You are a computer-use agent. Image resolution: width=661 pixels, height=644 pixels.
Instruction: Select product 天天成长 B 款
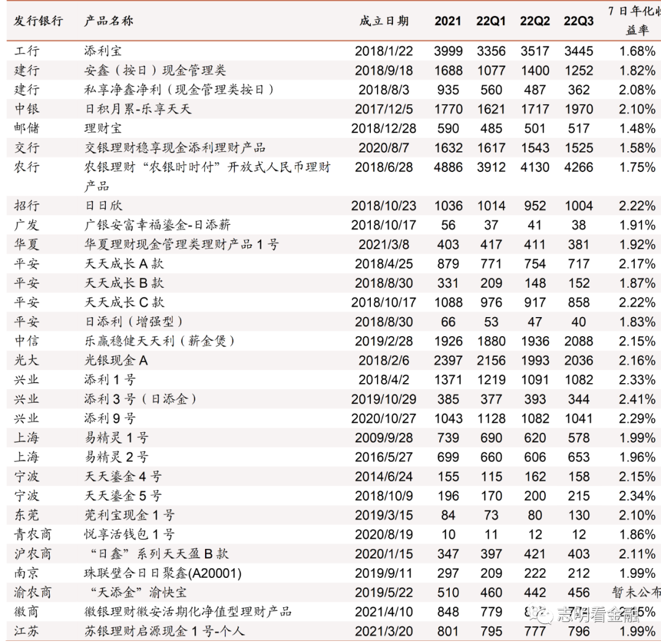click(x=124, y=283)
